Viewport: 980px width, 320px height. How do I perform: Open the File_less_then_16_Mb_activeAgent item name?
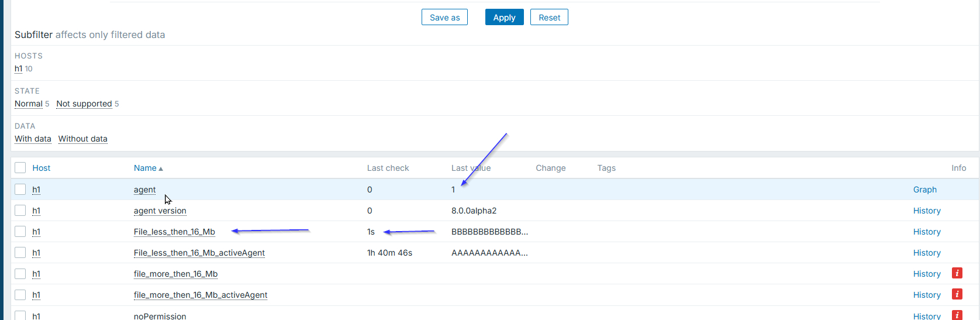[x=199, y=253]
